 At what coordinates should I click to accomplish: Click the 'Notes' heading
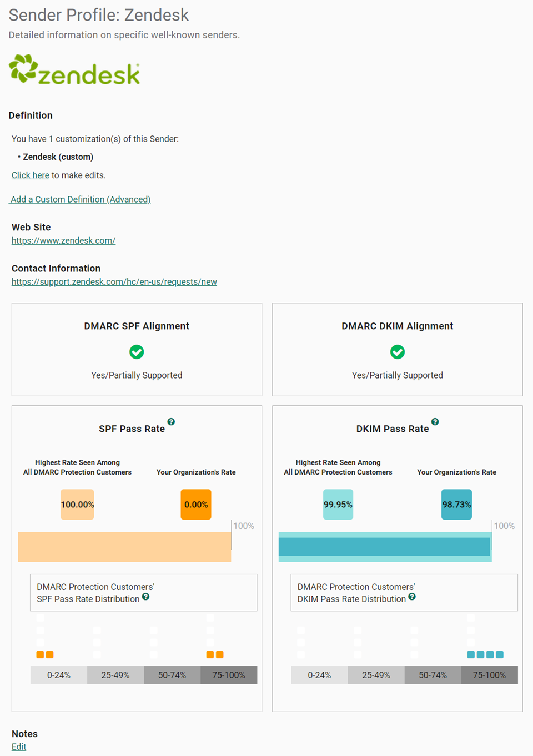24,734
